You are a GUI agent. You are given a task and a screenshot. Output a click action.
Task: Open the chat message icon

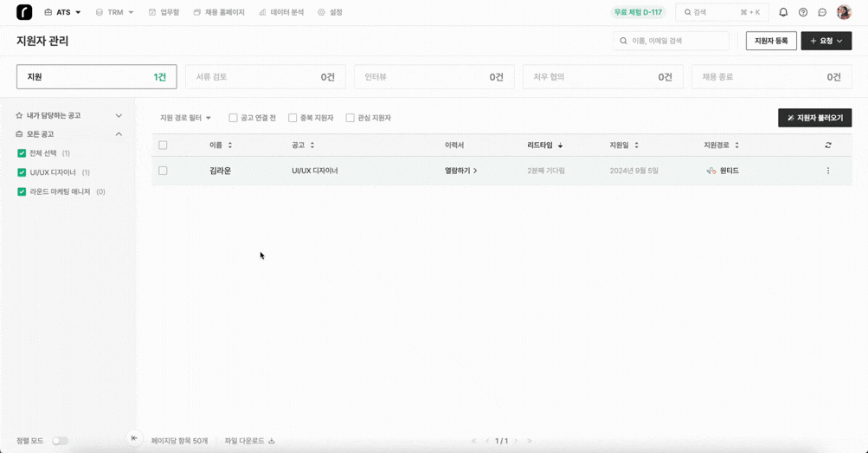click(x=822, y=13)
